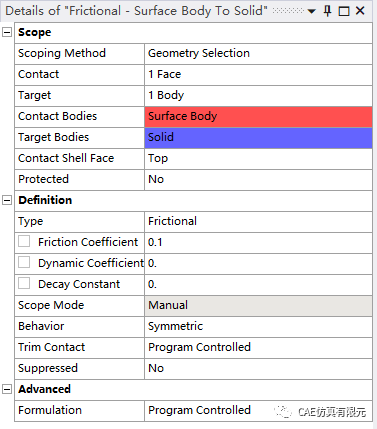Maximize the Details panel with the square icon
Image resolution: width=377 pixels, height=429 pixels.
tap(344, 11)
